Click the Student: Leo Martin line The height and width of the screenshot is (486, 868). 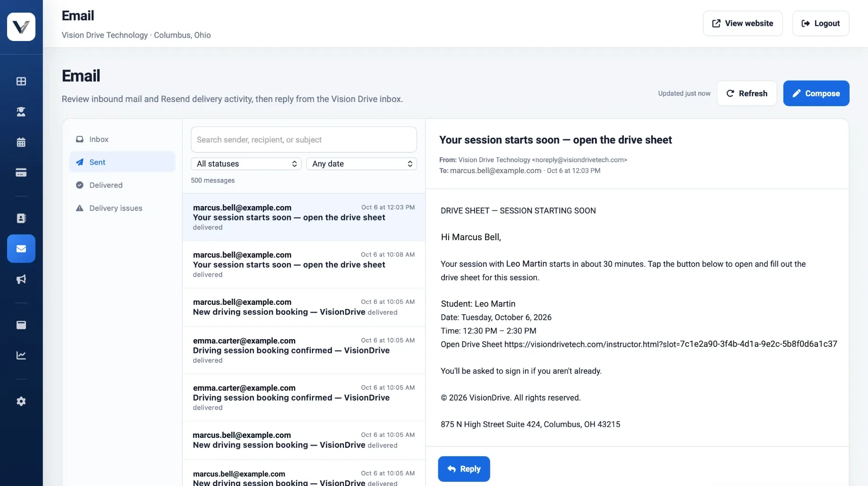(x=478, y=304)
